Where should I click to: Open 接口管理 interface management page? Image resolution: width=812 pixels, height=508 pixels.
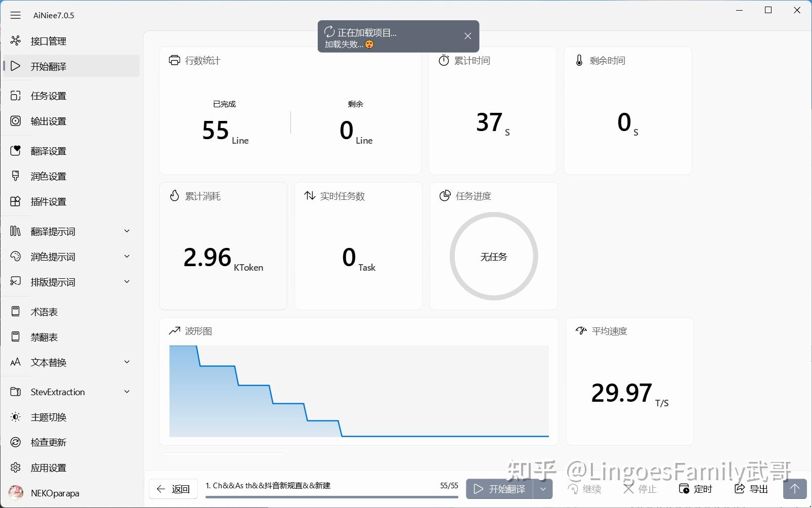click(71, 41)
